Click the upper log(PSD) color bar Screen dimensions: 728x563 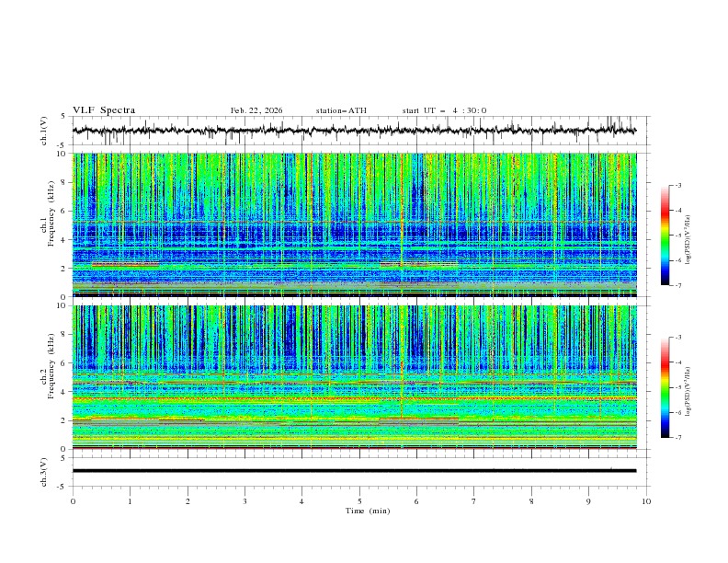pyautogui.click(x=665, y=236)
